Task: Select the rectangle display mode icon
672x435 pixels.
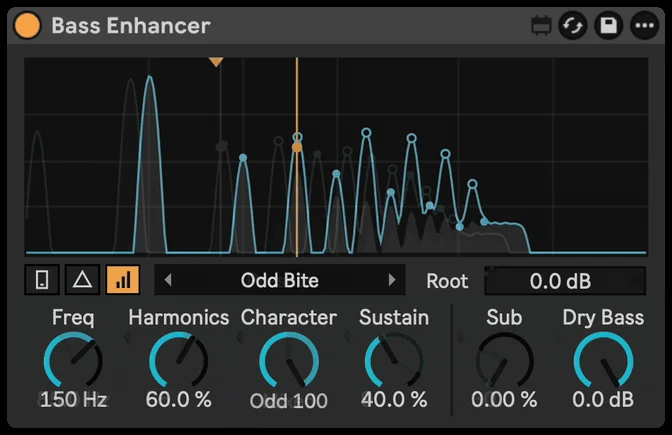Action: point(42,280)
